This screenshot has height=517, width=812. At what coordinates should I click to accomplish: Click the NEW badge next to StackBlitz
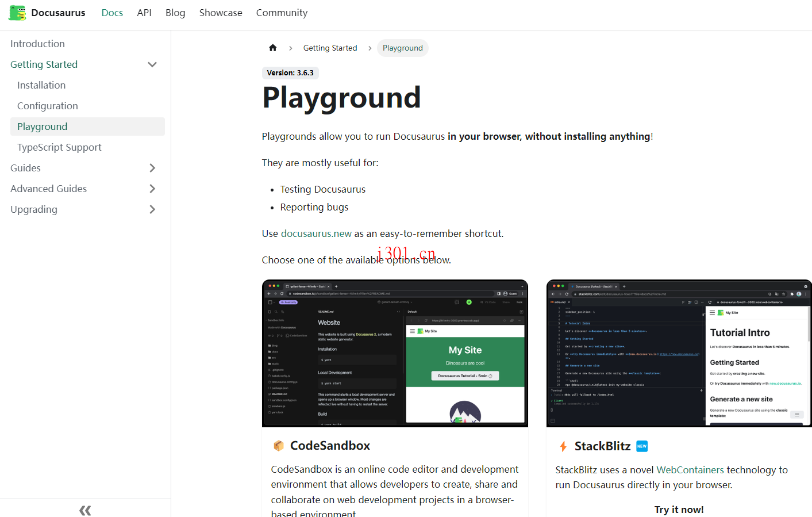(642, 446)
